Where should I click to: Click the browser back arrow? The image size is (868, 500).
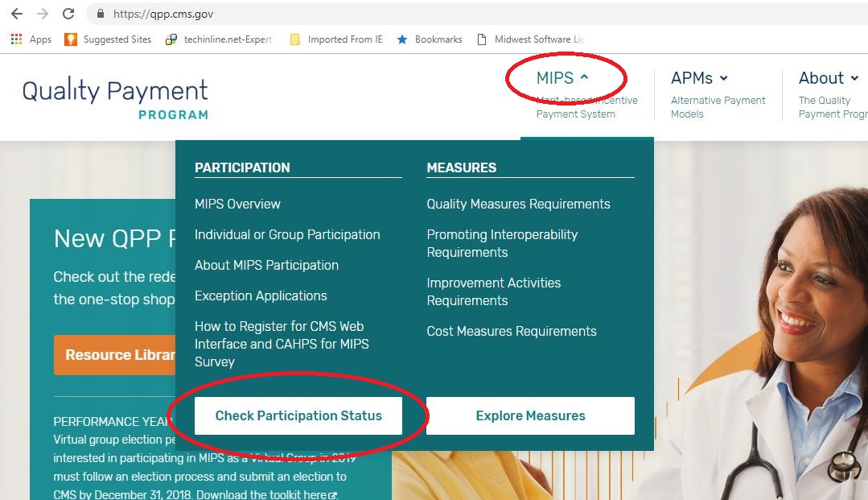(x=17, y=14)
